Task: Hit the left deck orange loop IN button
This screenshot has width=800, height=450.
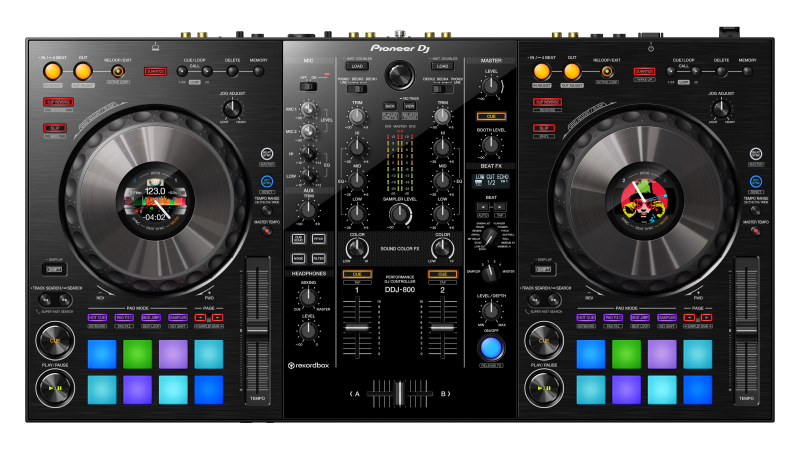Action: 52,71
